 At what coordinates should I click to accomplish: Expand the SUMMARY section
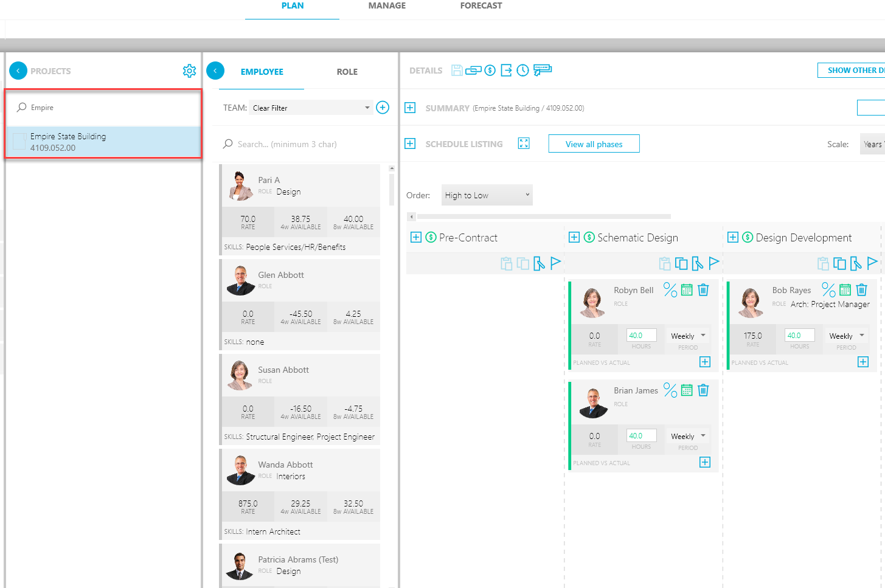[410, 108]
